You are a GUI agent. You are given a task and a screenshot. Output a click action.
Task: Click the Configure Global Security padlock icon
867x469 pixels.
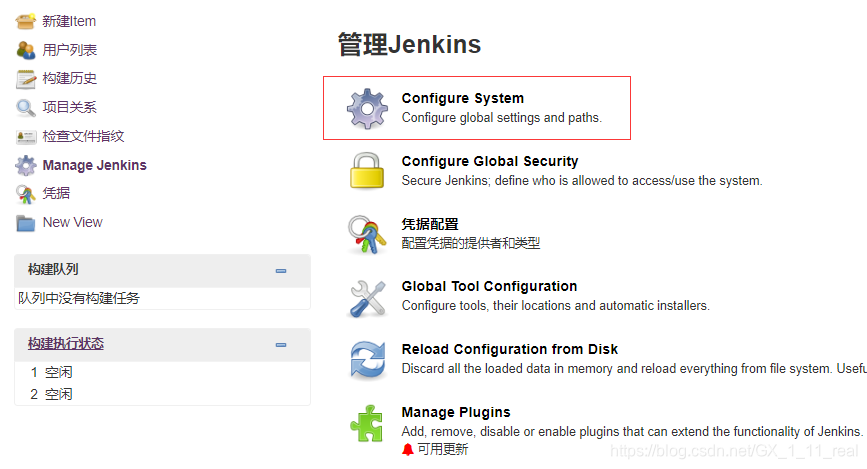tap(367, 171)
